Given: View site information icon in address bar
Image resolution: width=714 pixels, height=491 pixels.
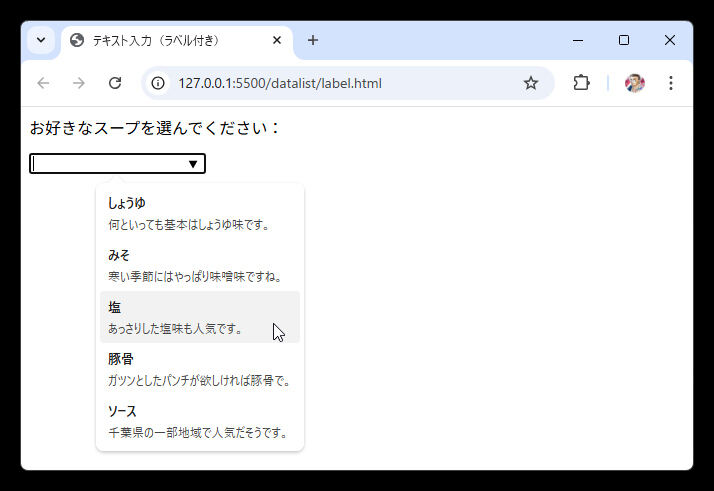Looking at the screenshot, I should (158, 83).
